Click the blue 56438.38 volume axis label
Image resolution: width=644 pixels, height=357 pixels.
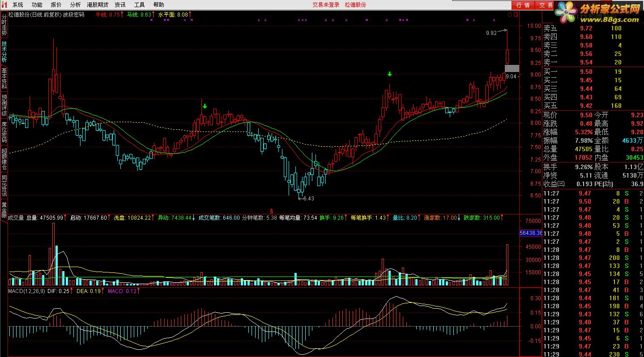[531, 233]
